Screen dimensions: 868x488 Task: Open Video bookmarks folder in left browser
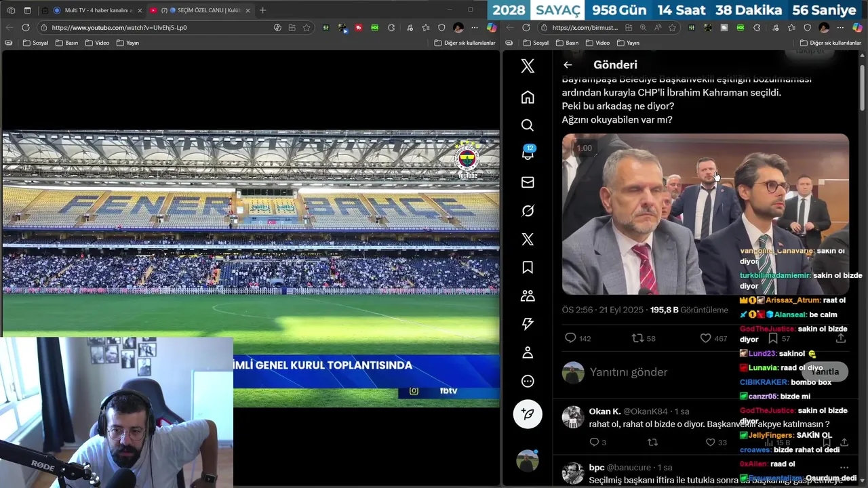[x=97, y=43]
